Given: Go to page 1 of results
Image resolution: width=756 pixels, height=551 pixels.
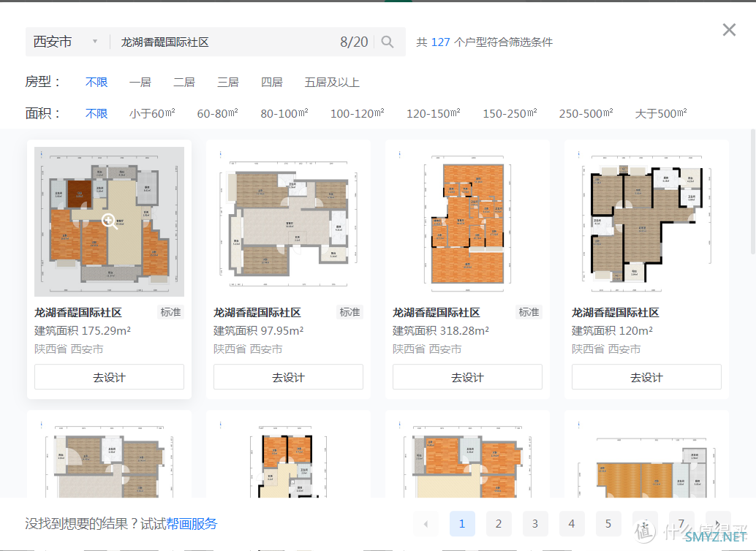Looking at the screenshot, I should [x=462, y=523].
